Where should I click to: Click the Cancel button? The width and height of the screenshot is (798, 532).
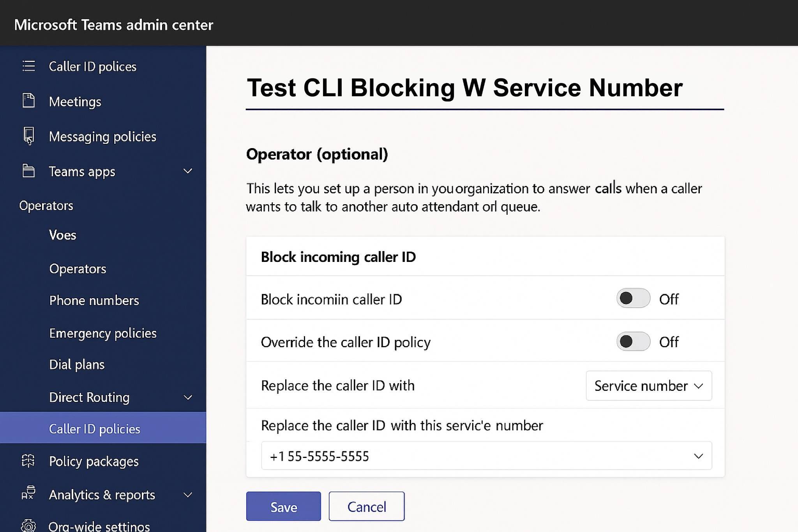point(366,506)
